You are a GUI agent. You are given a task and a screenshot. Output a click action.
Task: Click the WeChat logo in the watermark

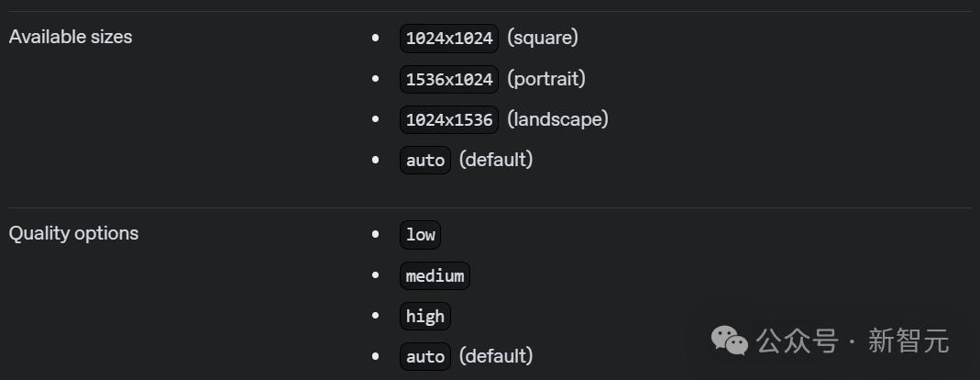730,341
